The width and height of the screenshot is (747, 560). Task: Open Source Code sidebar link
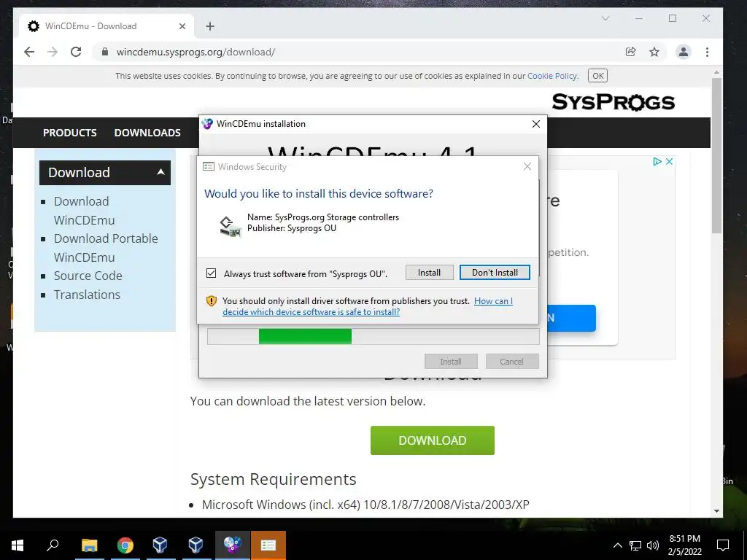88,276
